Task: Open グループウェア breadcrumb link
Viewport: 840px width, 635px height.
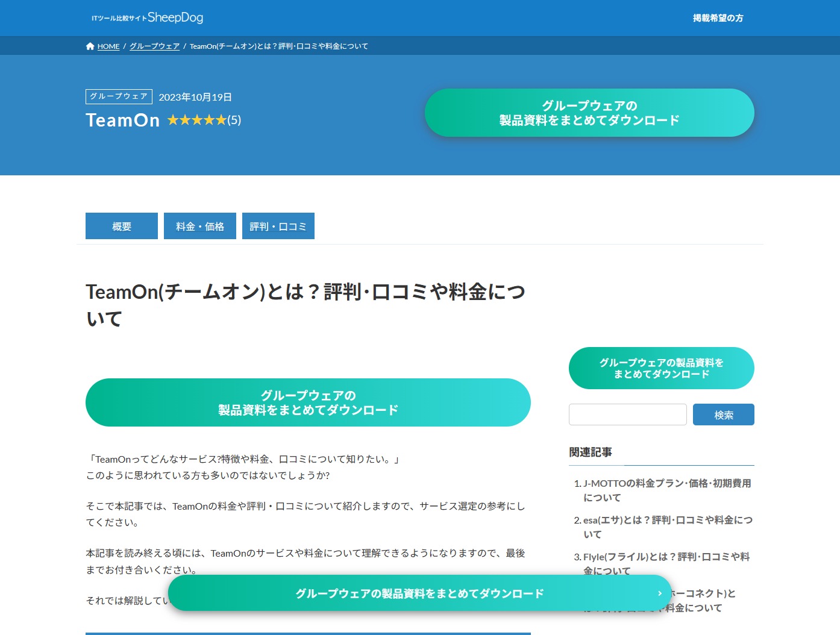Action: 154,46
